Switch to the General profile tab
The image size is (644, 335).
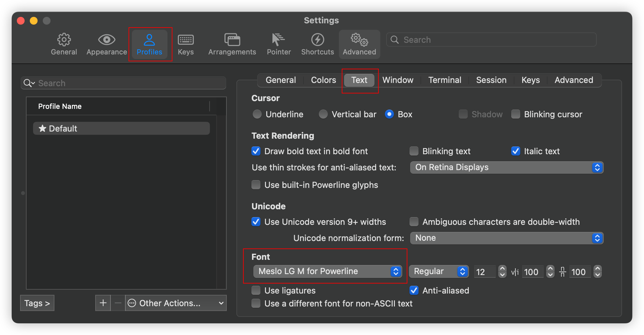click(x=281, y=80)
